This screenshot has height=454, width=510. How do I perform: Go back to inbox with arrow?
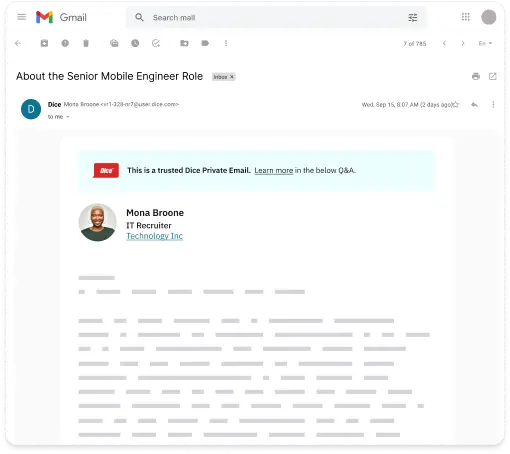coord(18,43)
